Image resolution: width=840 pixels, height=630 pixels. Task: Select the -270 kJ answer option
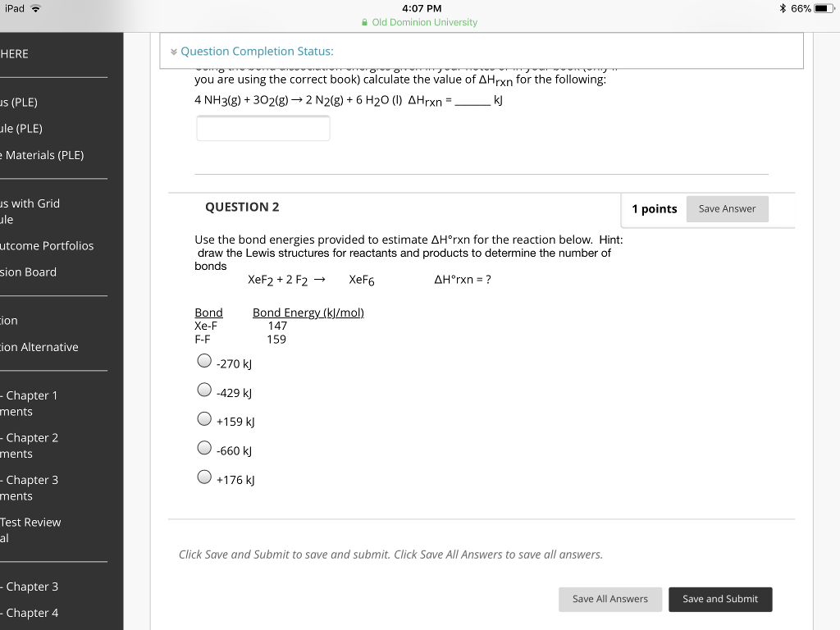click(204, 360)
